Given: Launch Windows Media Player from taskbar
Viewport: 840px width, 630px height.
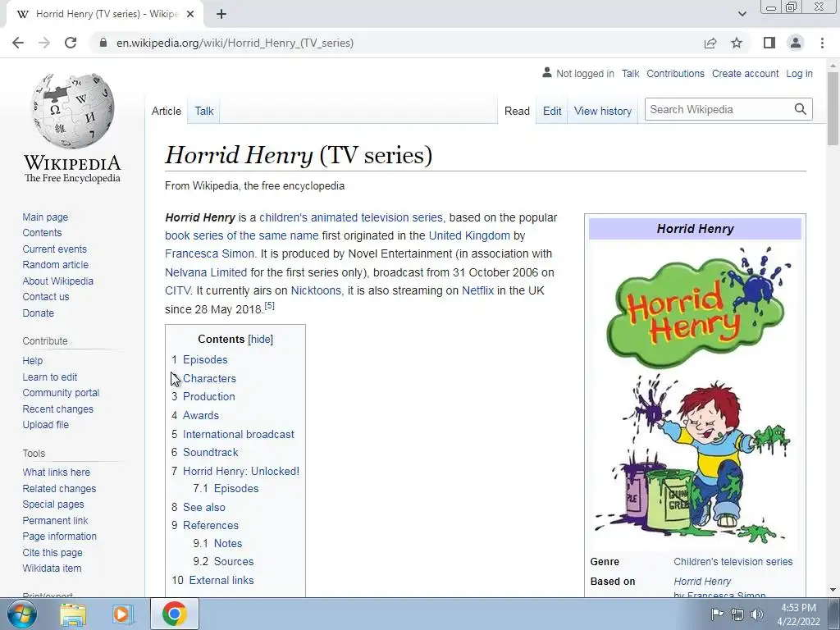Looking at the screenshot, I should (123, 614).
